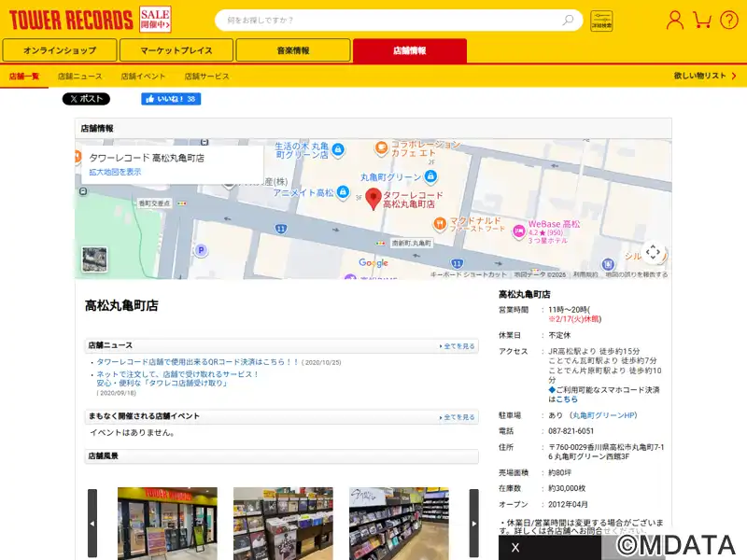Click the Google logo on the map

coord(373,263)
